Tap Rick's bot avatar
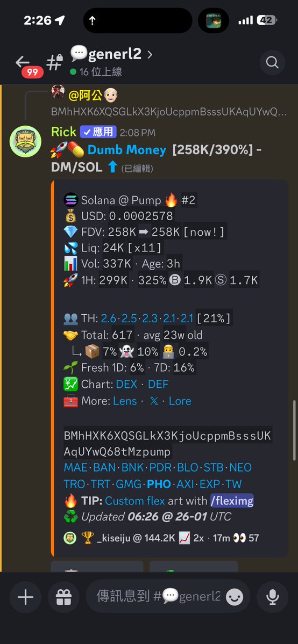Screen dimensions: 298x644 25,141
